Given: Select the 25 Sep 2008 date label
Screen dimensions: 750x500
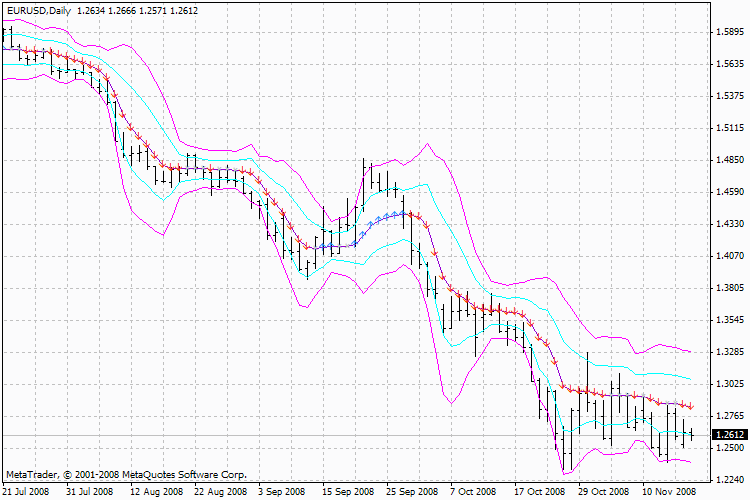Looking at the screenshot, I should pyautogui.click(x=413, y=492).
